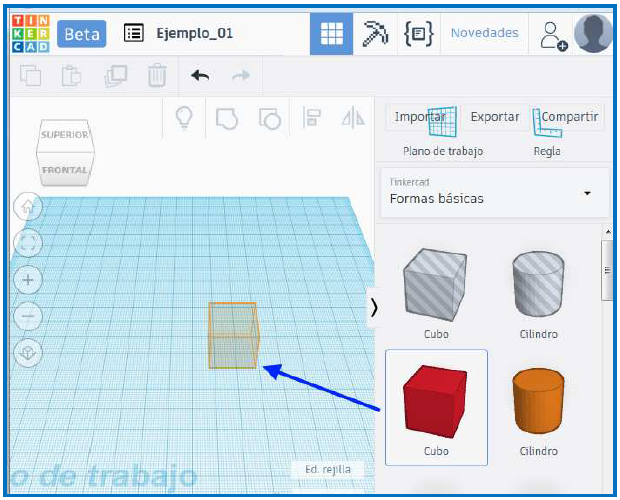The image size is (620, 500).
Task: Switch to 3D design grid view
Action: point(331,33)
